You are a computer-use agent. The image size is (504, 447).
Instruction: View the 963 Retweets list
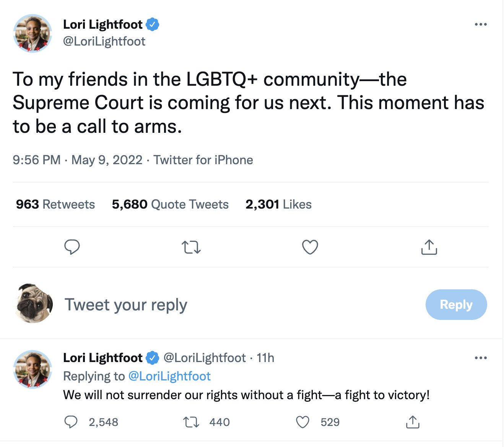tap(55, 204)
